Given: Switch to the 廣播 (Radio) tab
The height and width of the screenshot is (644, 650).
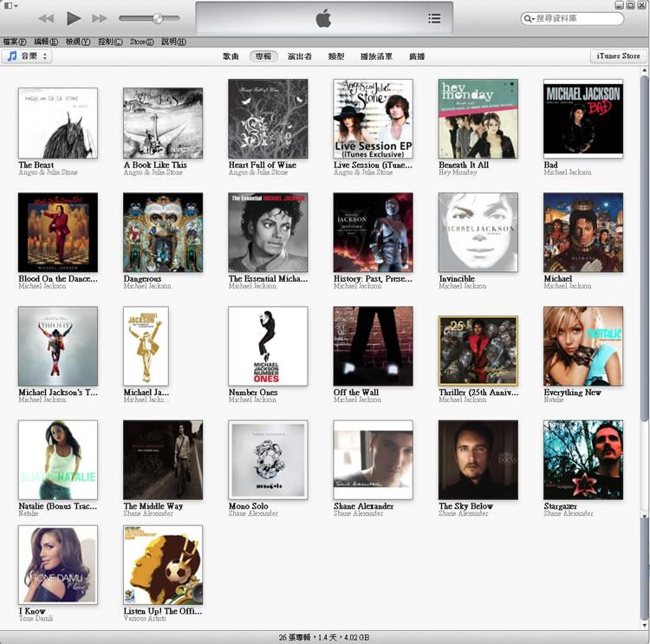Looking at the screenshot, I should click(417, 56).
